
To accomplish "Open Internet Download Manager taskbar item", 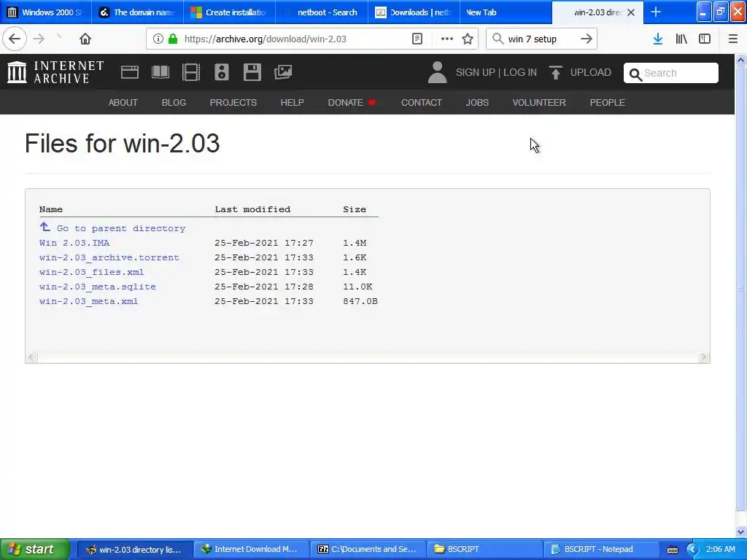I will (251, 549).
